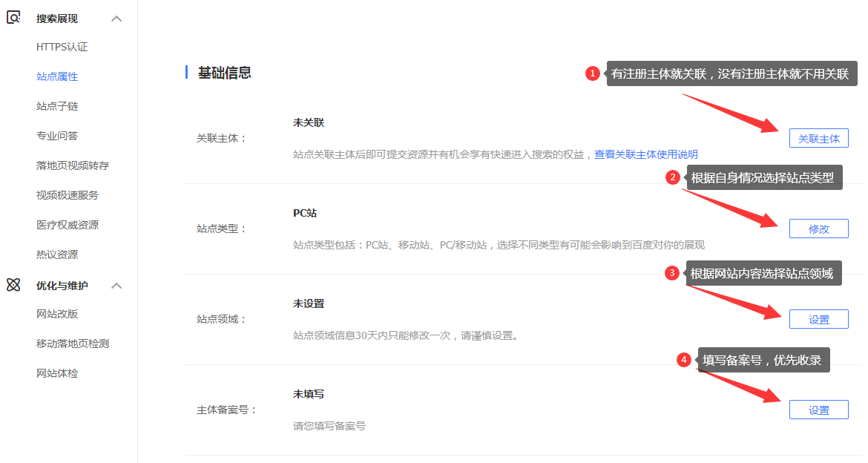Open 网站改版 under 优化与维护
Image resolution: width=868 pixels, height=463 pixels.
click(x=57, y=314)
